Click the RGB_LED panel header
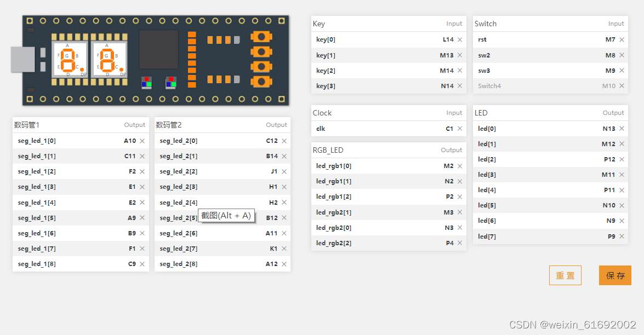This screenshot has width=644, height=335. [x=389, y=150]
